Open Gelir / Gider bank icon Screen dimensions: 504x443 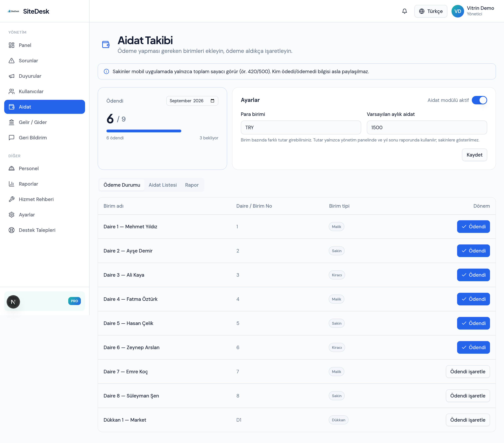[12, 122]
